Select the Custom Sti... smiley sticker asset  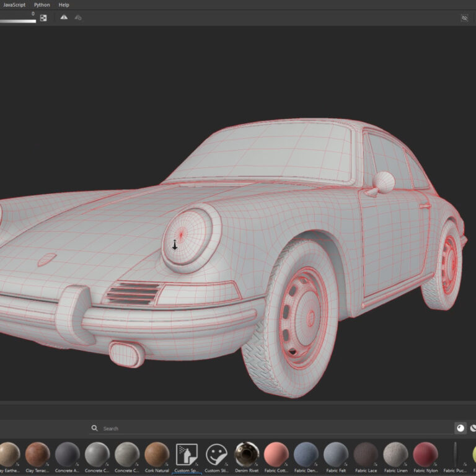click(x=216, y=454)
